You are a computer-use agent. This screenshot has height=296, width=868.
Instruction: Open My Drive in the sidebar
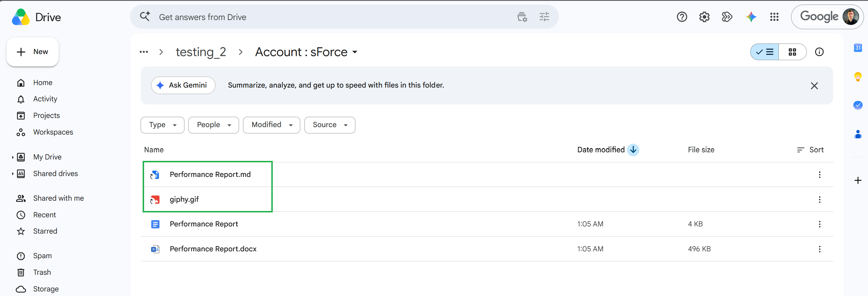(47, 157)
